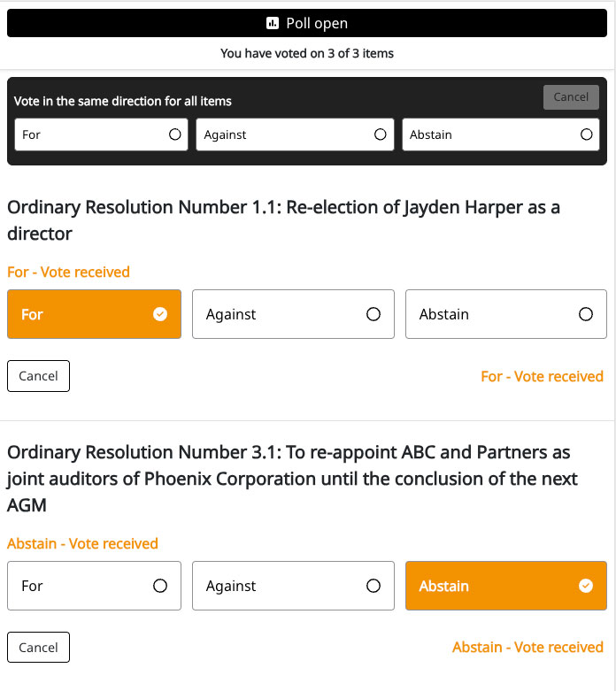This screenshot has width=616, height=691.
Task: Vote Abstain on Jayden Harper re-election
Action: pos(505,314)
